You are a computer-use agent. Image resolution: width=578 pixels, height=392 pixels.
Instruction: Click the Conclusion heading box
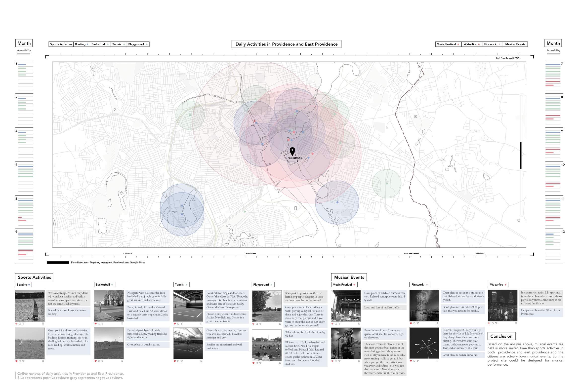(501, 336)
